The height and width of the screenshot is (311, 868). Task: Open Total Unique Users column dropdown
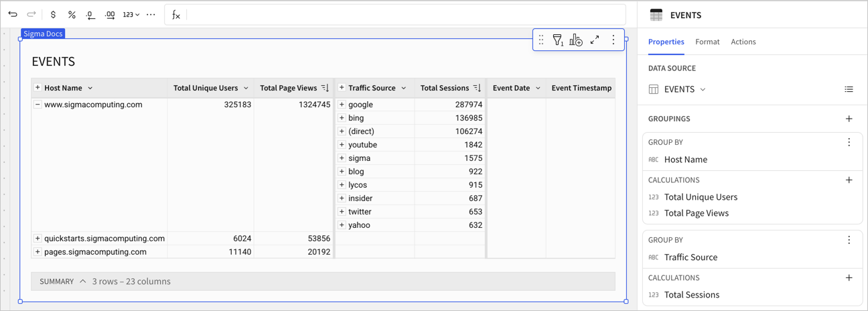pyautogui.click(x=246, y=88)
